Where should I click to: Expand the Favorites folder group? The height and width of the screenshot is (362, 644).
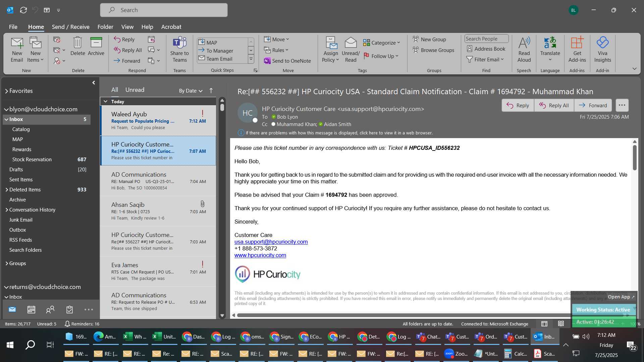6,91
